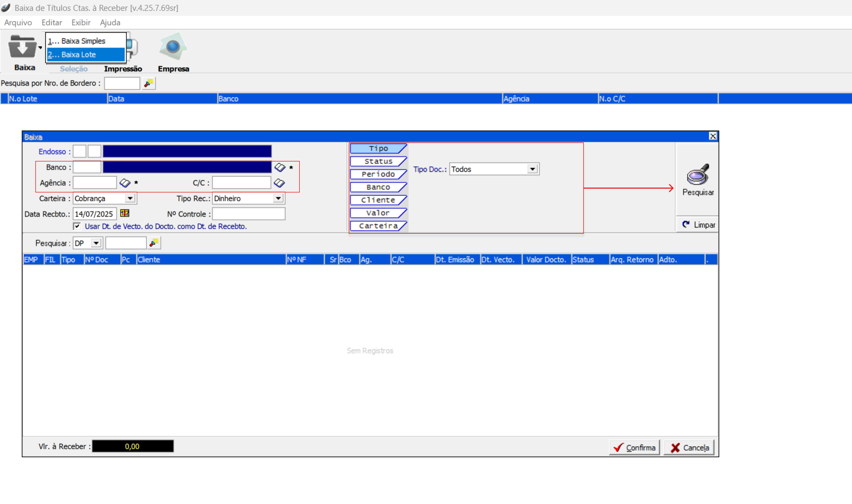Viewport: 852px width, 504px height.
Task: Open the Arquivo menu
Action: tap(18, 22)
